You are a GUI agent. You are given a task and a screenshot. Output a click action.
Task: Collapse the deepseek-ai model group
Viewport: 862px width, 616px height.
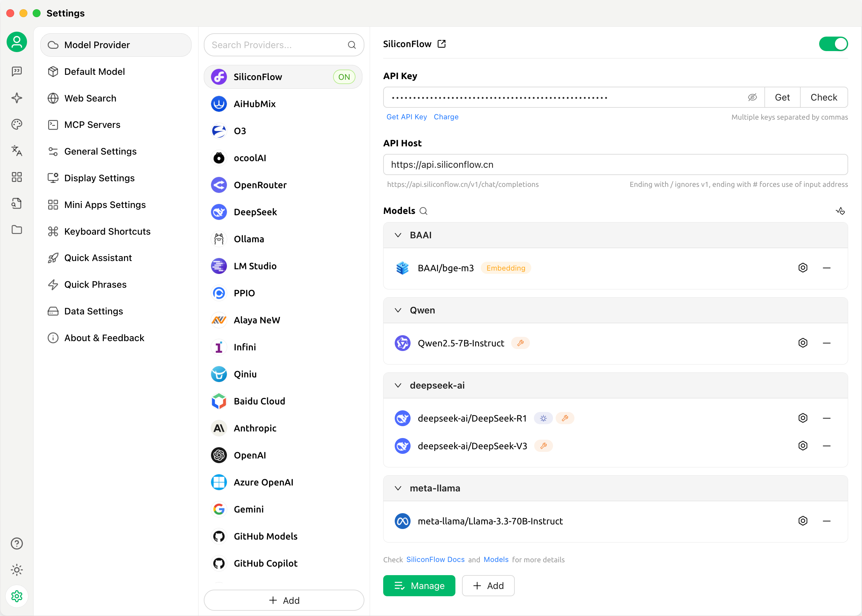(398, 385)
